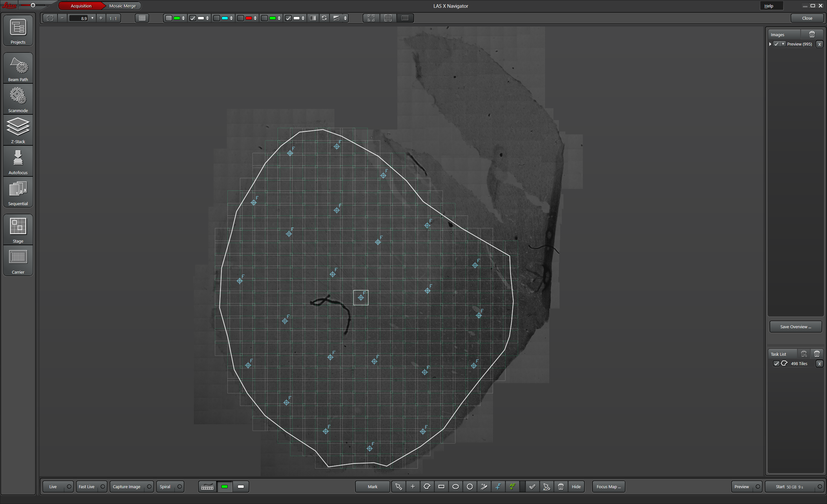Add a focus point with F tool

[498, 487]
